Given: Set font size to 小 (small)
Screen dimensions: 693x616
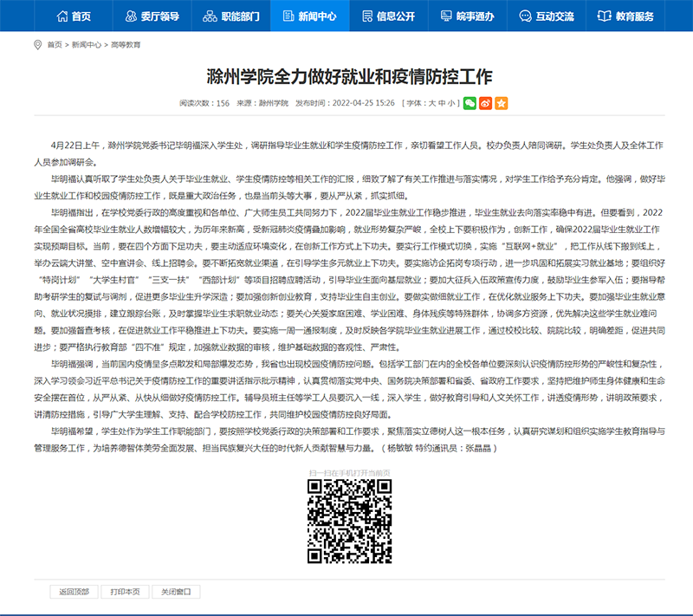Looking at the screenshot, I should (451, 103).
